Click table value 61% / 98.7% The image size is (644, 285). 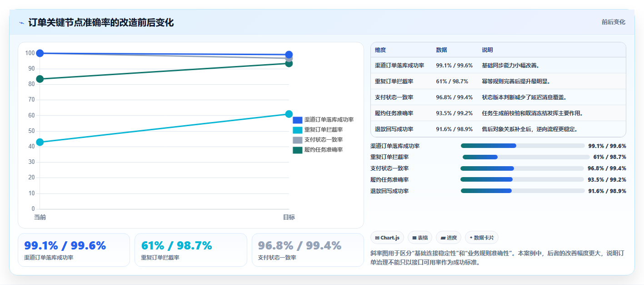452,81
